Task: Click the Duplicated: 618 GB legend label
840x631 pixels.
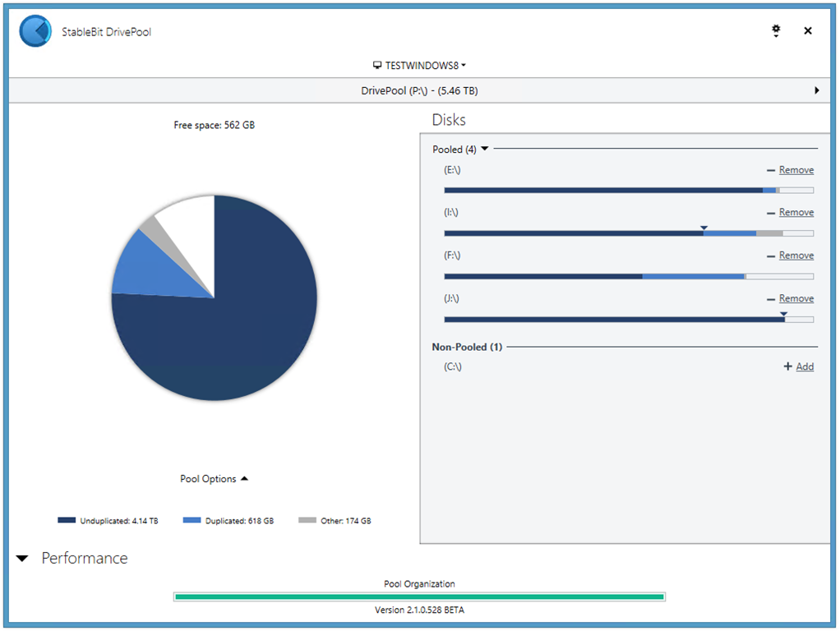Action: coord(239,521)
